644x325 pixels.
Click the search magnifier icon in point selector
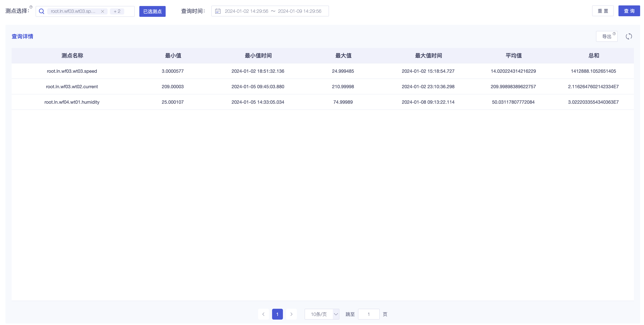pyautogui.click(x=41, y=11)
